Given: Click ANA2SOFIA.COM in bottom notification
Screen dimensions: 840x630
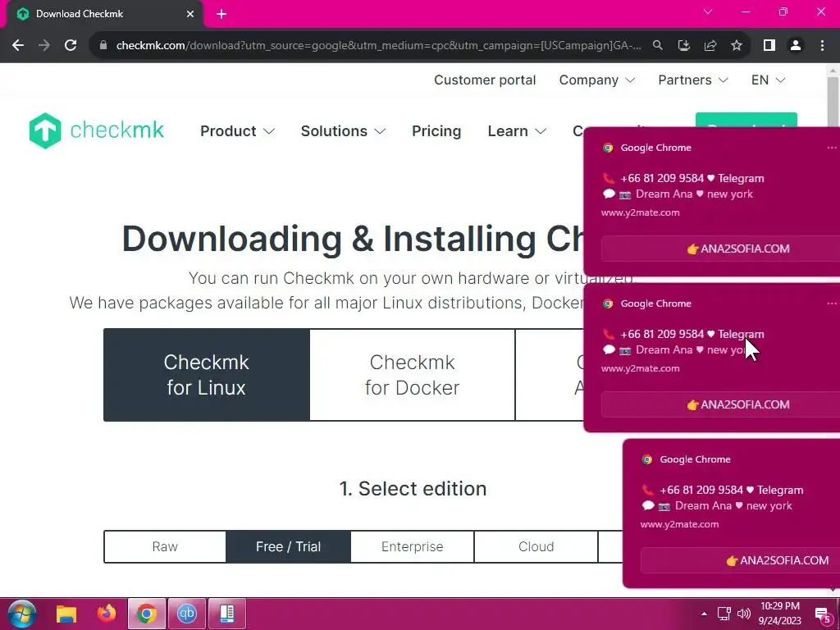Looking at the screenshot, I should [778, 560].
